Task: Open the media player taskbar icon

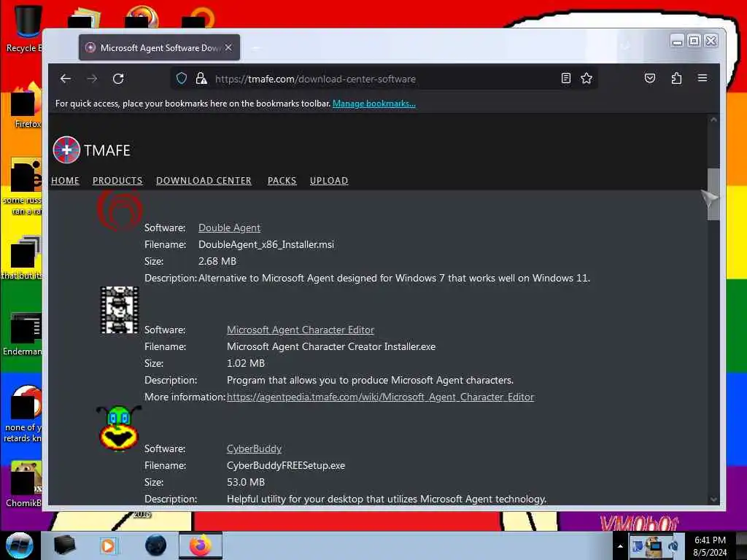Action: pos(108,545)
